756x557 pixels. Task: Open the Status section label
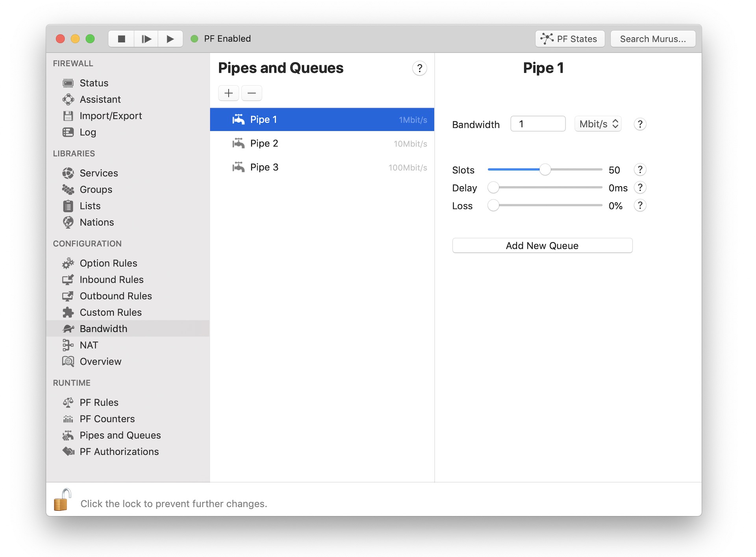coord(94,83)
